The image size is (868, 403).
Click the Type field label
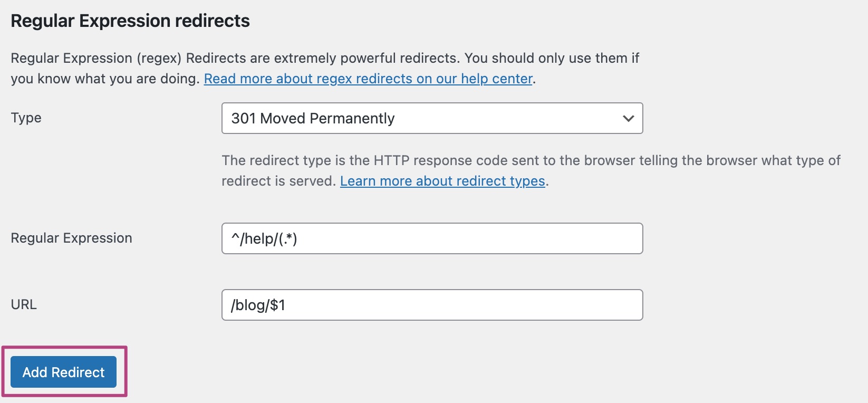(26, 118)
